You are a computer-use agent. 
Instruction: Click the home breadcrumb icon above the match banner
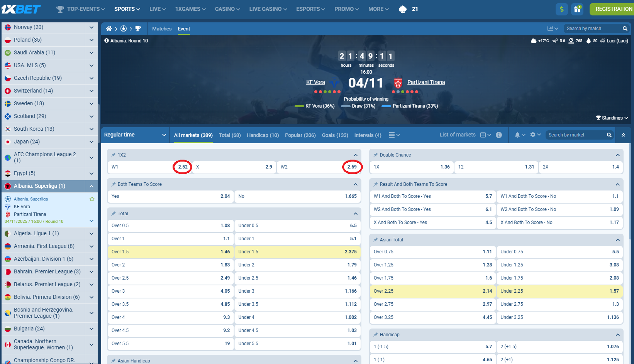pos(108,28)
